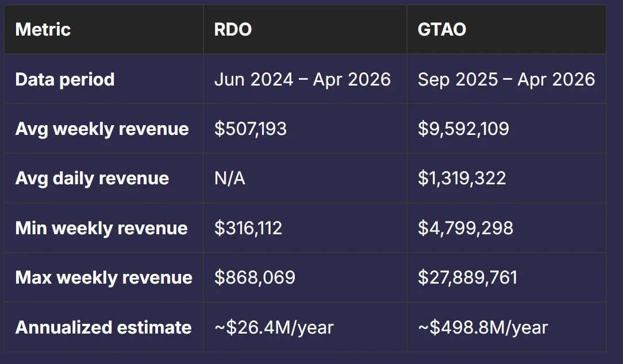Select the Sep 2025 – Apr 2026 cell
The height and width of the screenshot is (364, 623).
(x=506, y=79)
